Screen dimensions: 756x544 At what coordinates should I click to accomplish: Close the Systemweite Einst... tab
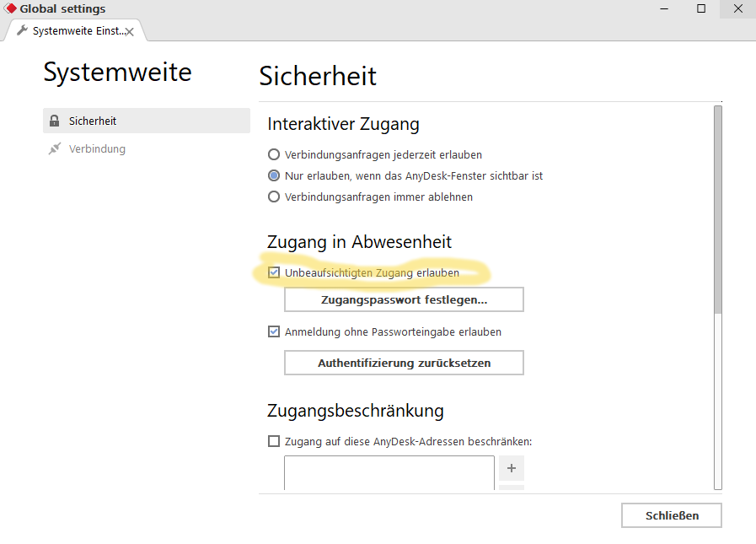[x=129, y=32]
